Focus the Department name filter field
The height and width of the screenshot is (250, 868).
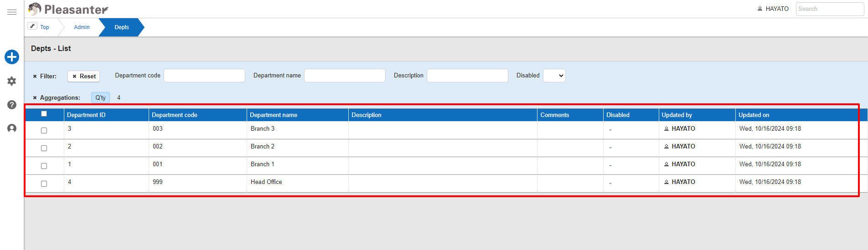click(x=345, y=76)
